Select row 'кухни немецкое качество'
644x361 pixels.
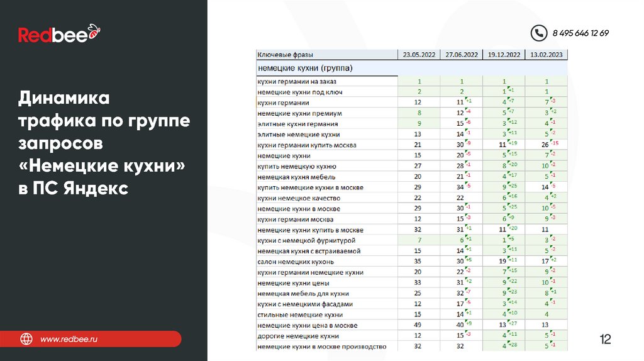coord(412,198)
